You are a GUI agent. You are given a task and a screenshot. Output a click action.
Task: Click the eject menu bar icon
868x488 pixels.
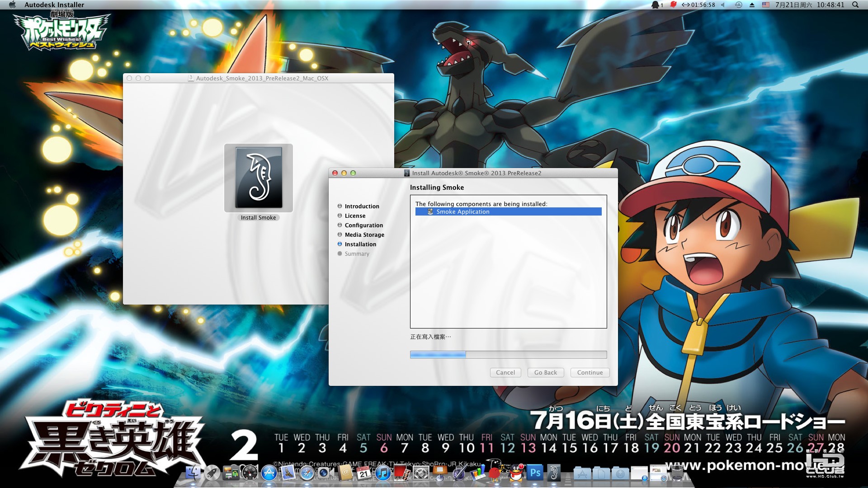coord(752,5)
